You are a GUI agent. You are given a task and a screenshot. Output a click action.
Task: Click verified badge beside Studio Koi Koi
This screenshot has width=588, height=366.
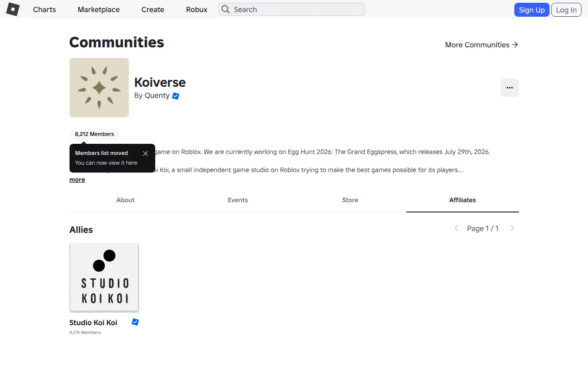[x=135, y=322]
